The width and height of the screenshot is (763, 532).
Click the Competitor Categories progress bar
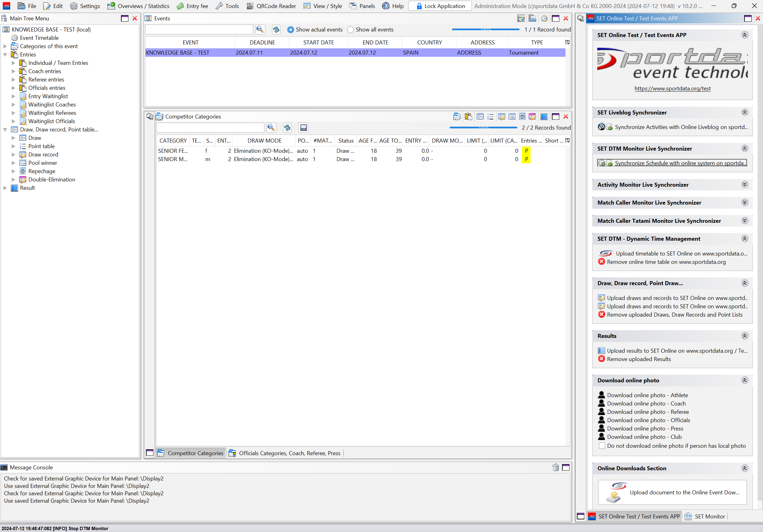click(x=483, y=128)
